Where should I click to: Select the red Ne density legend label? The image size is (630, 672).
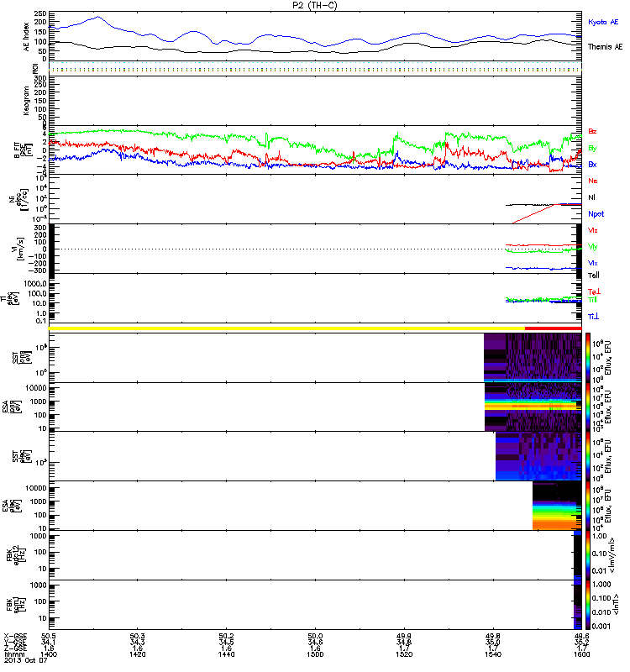click(x=592, y=181)
